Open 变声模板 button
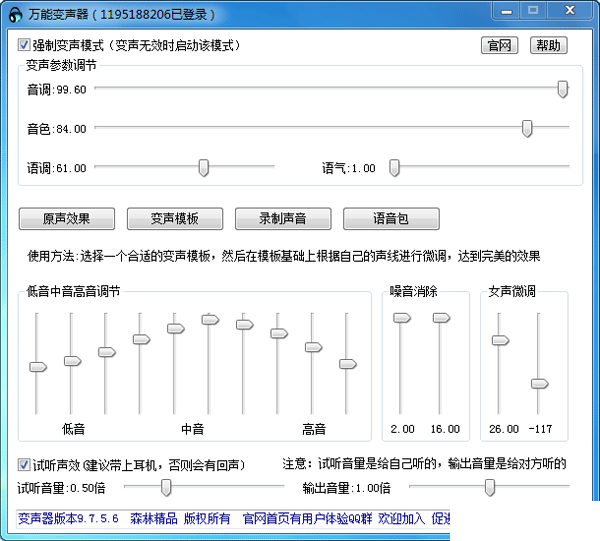 pos(175,219)
